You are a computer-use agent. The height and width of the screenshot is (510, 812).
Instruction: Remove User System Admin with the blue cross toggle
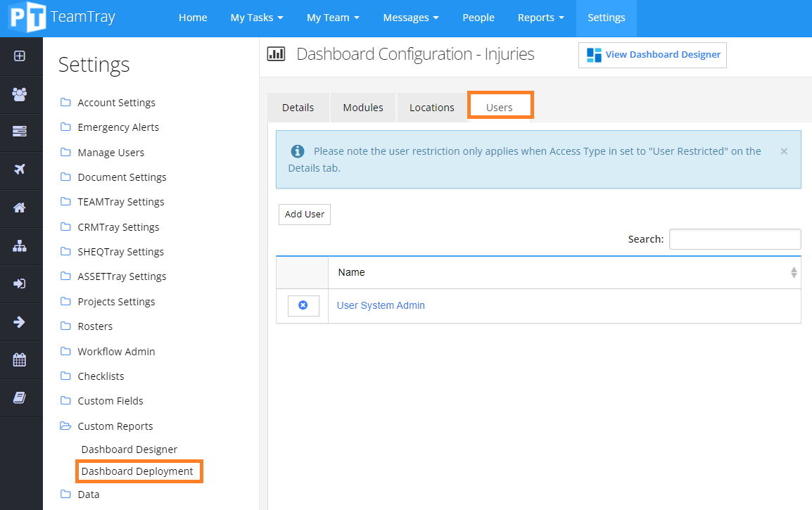303,305
